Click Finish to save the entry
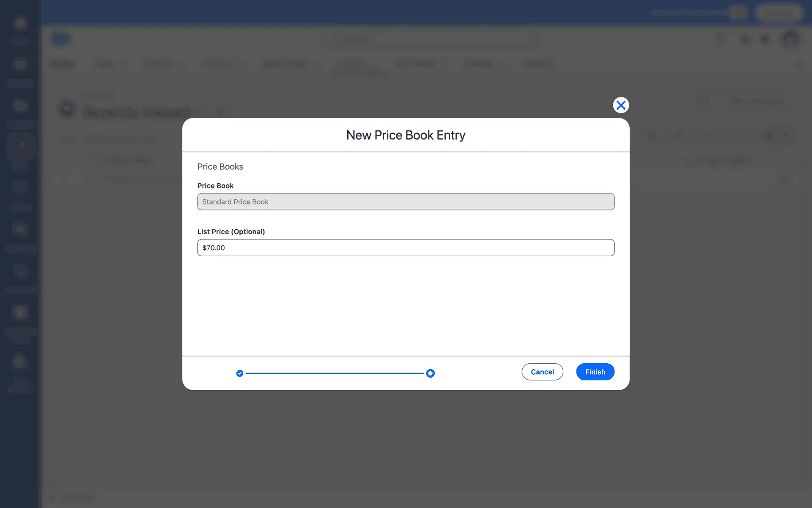Viewport: 812px width, 508px height. tap(595, 372)
